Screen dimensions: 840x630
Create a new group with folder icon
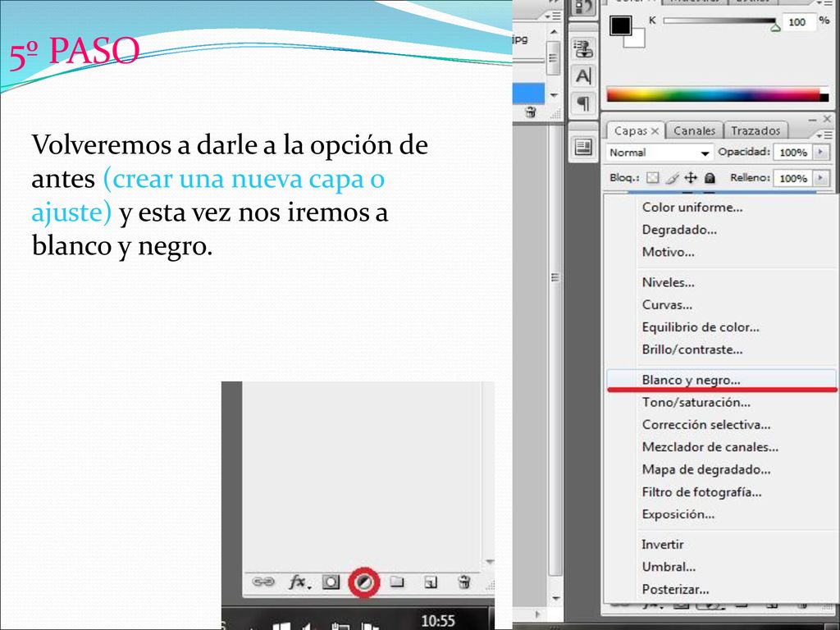pyautogui.click(x=396, y=582)
